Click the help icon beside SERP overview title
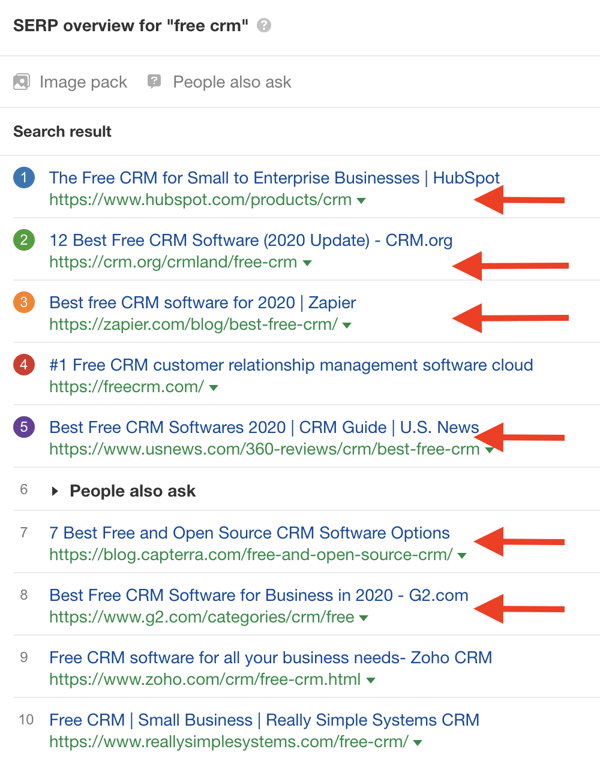The image size is (600, 758). 264,26
